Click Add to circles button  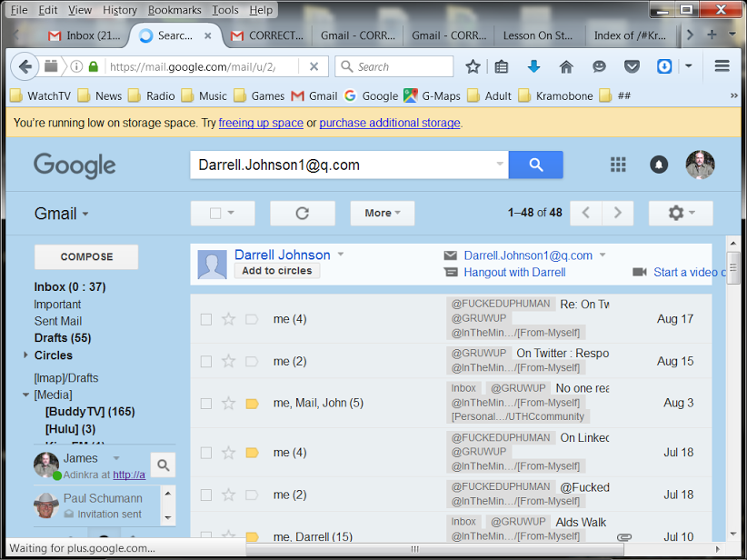(277, 271)
